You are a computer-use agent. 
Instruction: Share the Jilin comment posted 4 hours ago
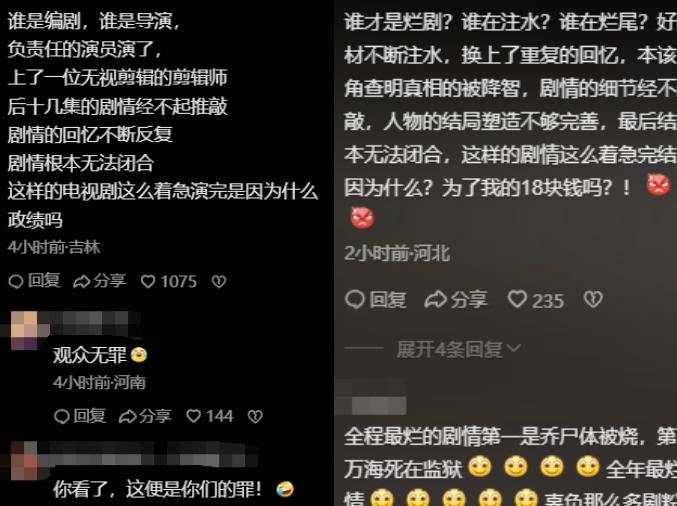tap(100, 281)
